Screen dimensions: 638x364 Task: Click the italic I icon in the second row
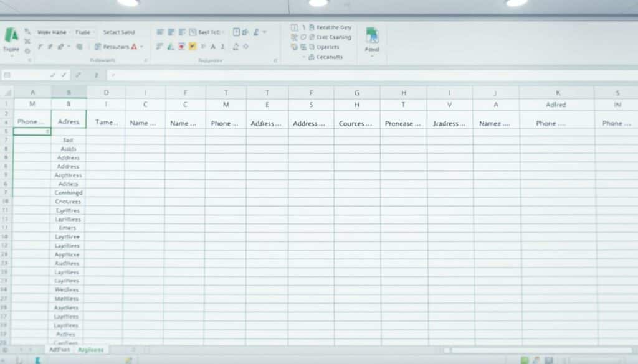coord(222,47)
